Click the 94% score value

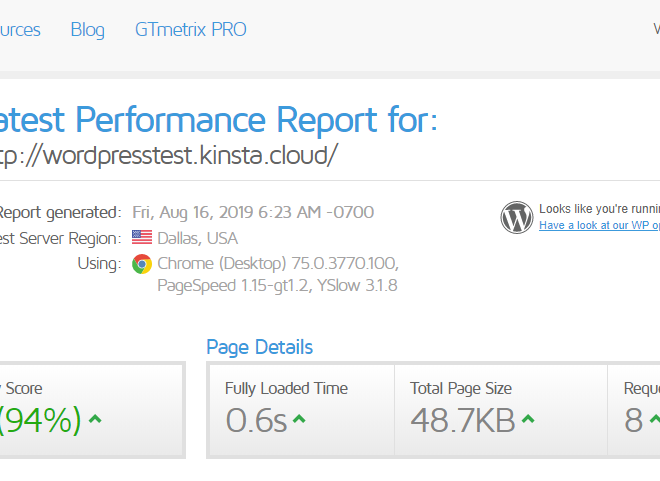pos(41,420)
